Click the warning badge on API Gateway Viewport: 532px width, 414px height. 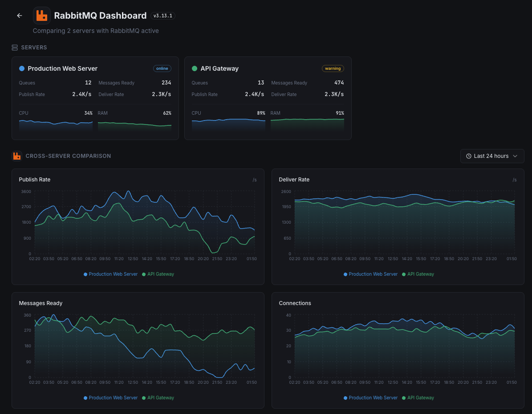pos(333,68)
